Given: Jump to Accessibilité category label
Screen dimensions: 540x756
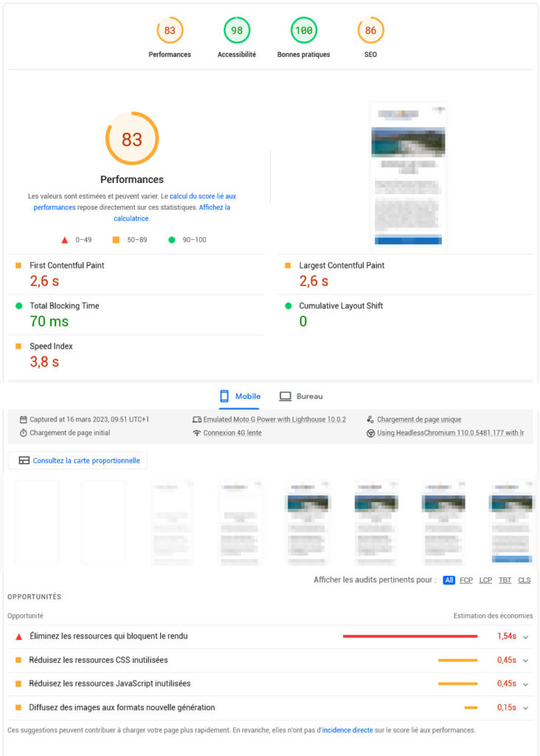Looking at the screenshot, I should [x=237, y=55].
